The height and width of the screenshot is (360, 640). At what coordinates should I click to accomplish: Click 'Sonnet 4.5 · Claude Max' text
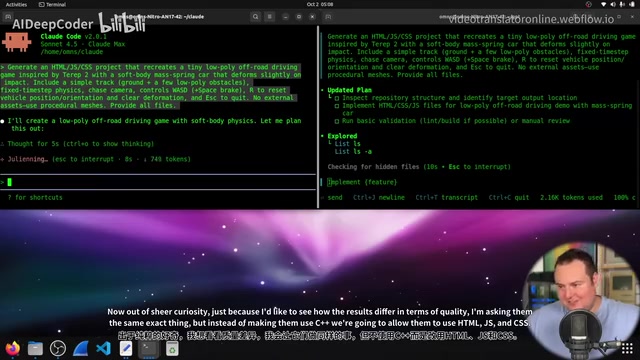[82, 44]
